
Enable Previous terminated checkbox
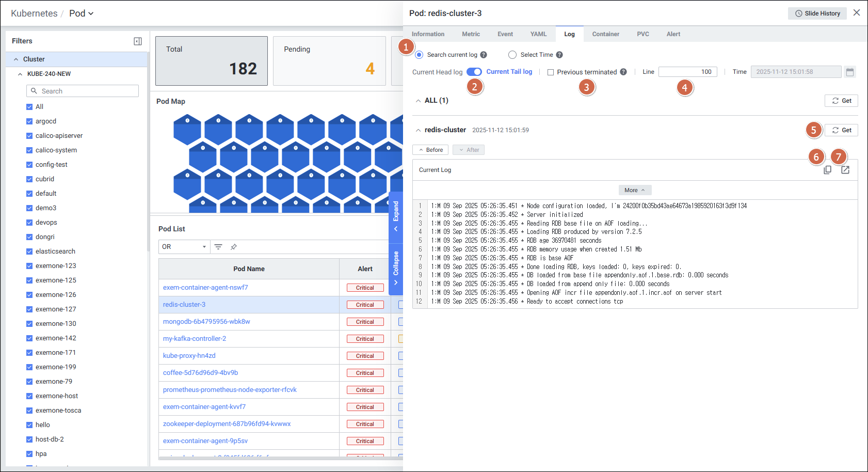pos(551,72)
